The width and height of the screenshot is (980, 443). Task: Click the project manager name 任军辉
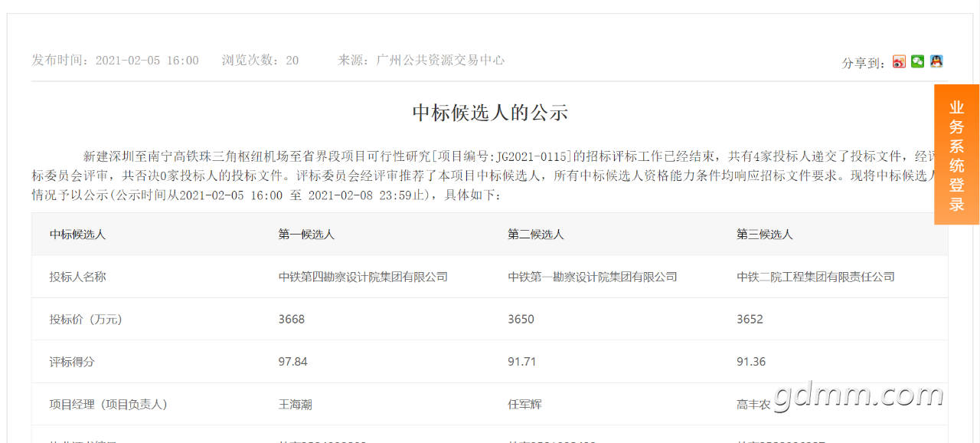[x=524, y=404]
